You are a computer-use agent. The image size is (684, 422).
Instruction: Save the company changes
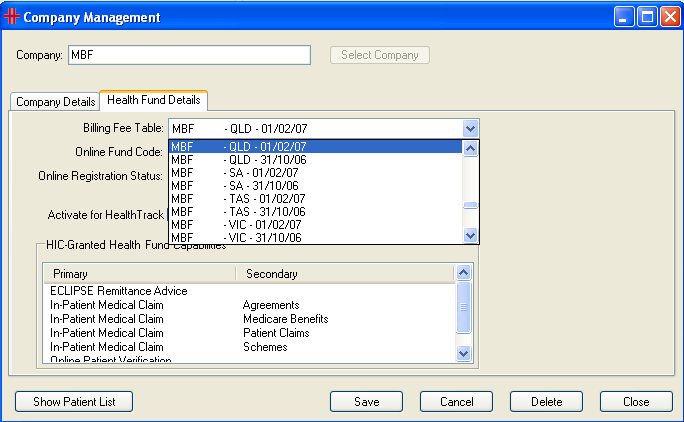[366, 401]
